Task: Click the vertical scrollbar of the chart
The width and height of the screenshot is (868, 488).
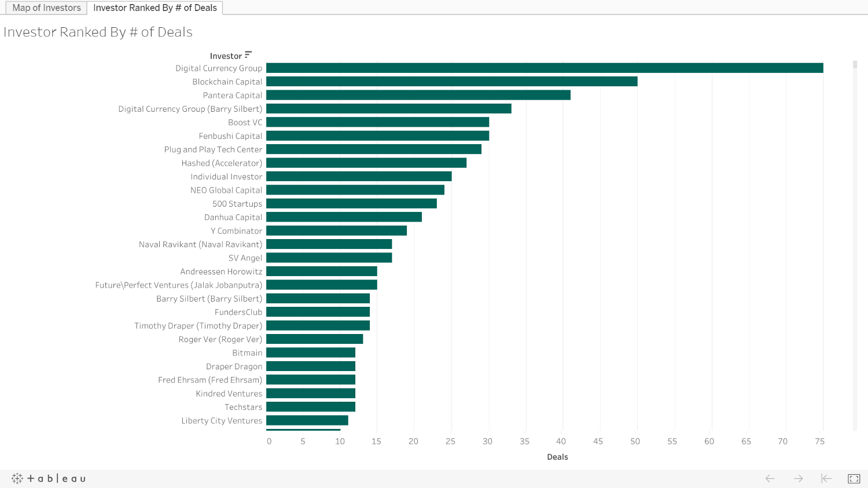Action: [855, 245]
